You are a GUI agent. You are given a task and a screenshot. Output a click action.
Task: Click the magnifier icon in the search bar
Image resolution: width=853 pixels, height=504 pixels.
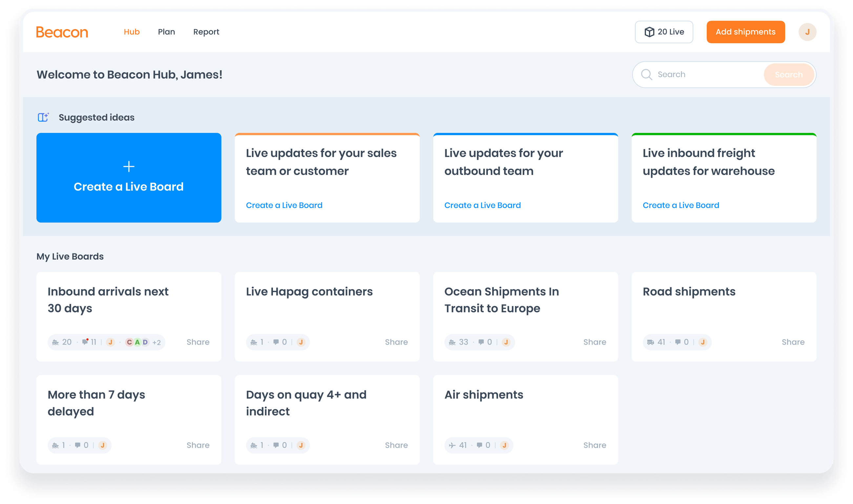[647, 74]
